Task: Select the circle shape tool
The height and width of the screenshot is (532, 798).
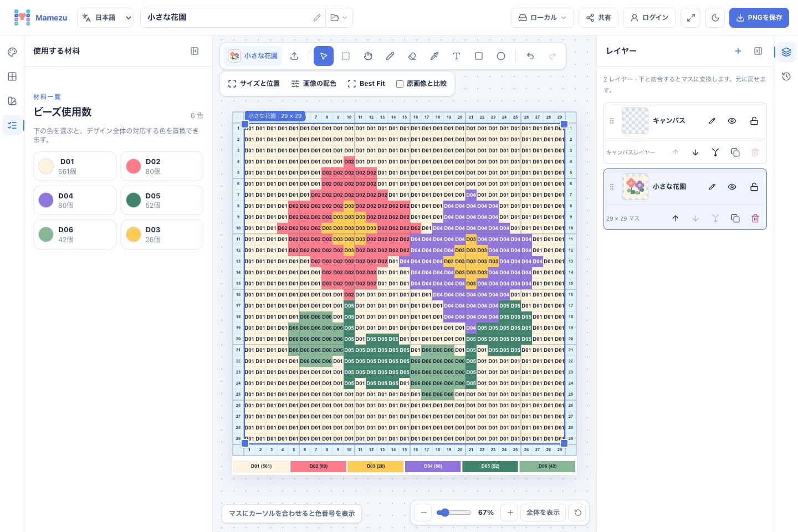Action: (501, 56)
